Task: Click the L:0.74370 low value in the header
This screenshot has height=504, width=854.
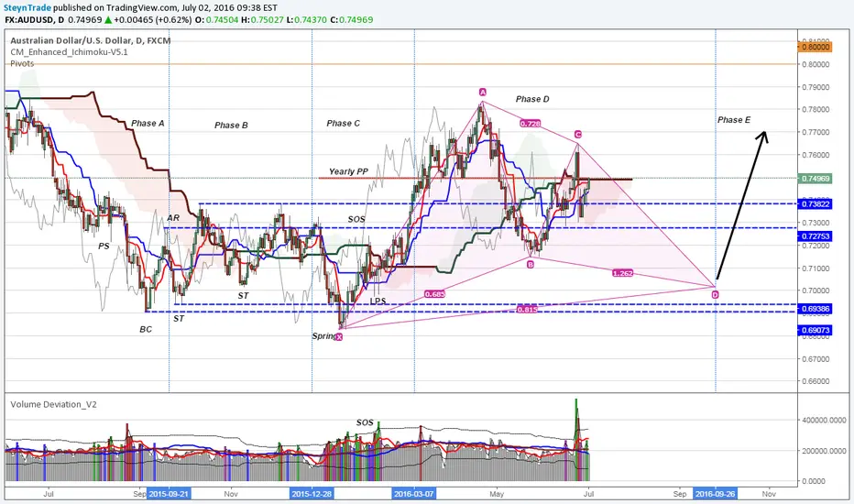Action: click(307, 19)
